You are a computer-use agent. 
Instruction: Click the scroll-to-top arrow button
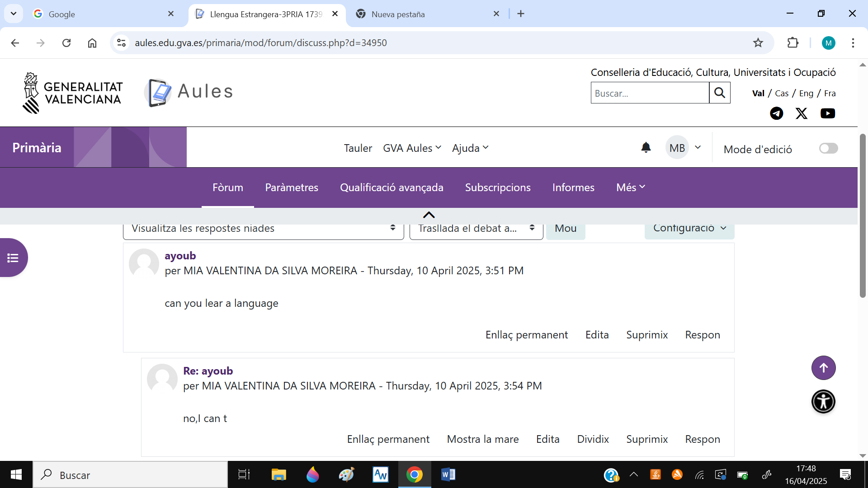[823, 368]
